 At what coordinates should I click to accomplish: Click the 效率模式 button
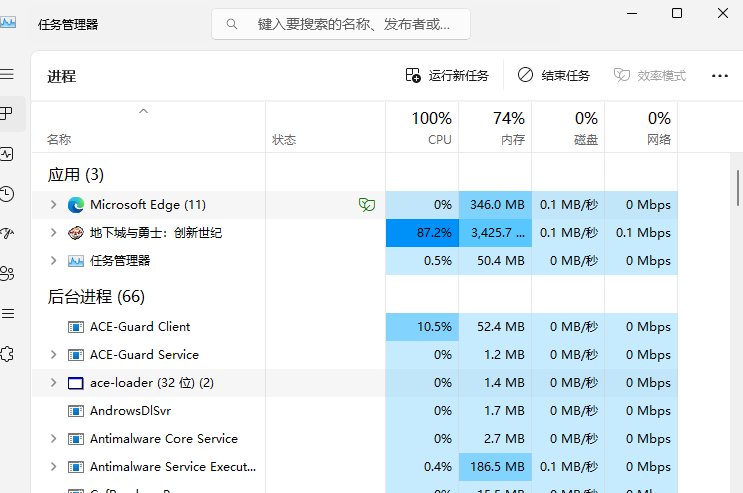[650, 75]
